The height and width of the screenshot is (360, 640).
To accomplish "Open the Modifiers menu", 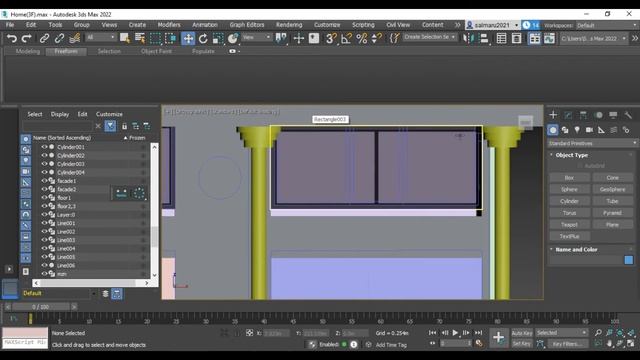I will click(169, 25).
